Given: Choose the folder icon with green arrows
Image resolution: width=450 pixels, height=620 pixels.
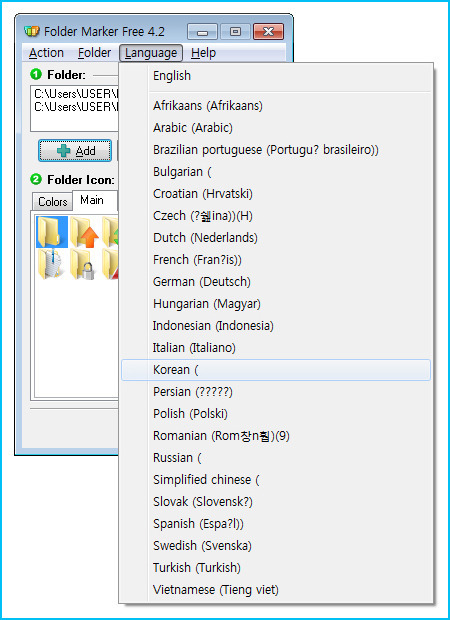Looking at the screenshot, I should point(110,232).
